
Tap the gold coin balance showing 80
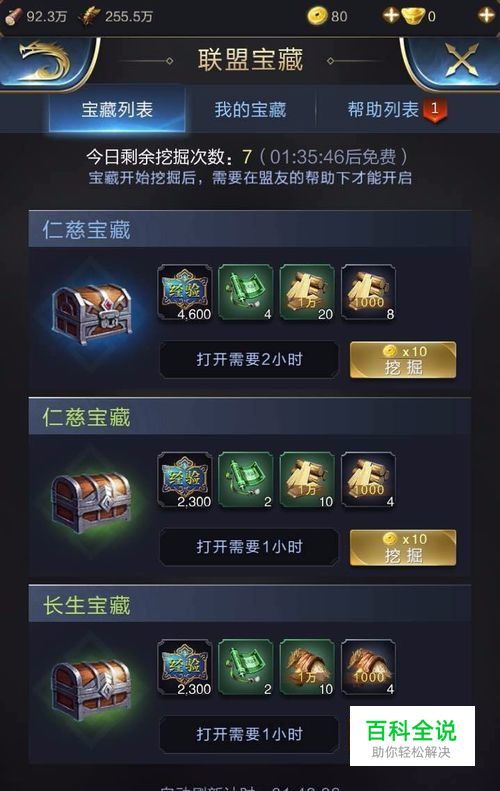[x=328, y=16]
